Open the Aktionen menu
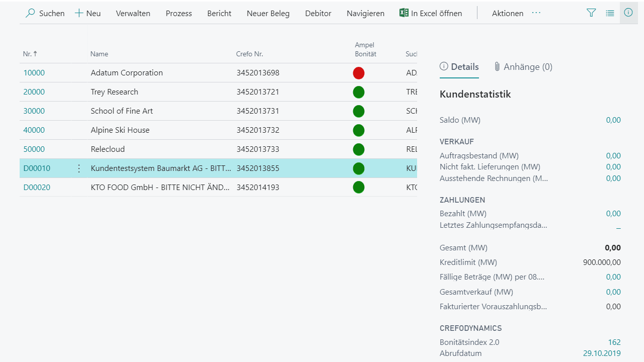 [x=508, y=14]
